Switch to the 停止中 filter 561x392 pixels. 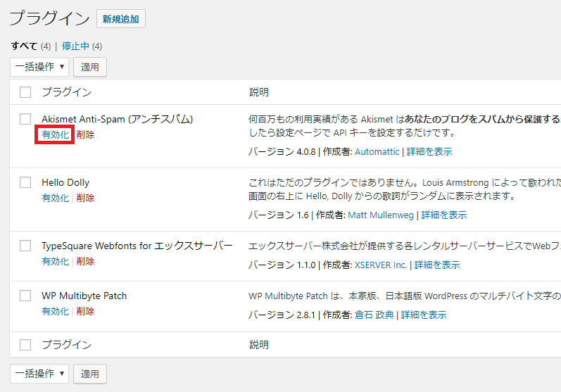(x=75, y=46)
